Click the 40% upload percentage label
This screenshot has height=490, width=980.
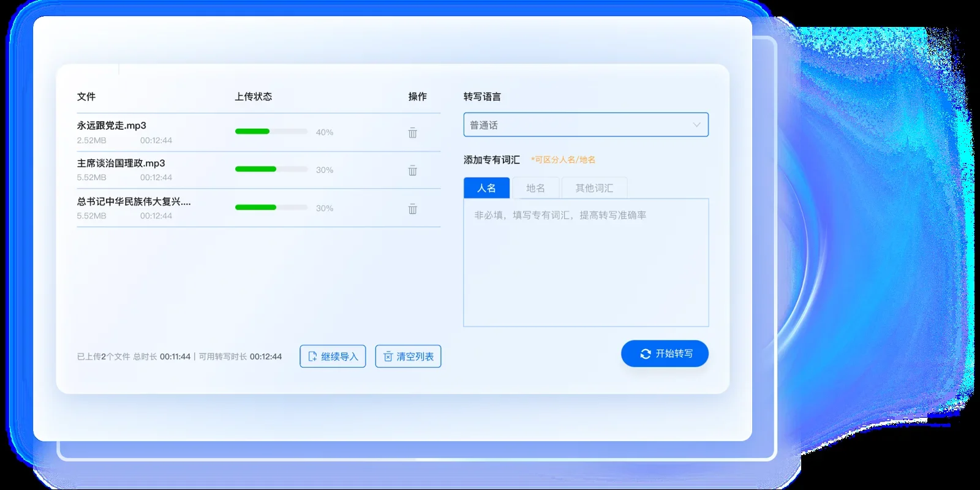pos(325,132)
